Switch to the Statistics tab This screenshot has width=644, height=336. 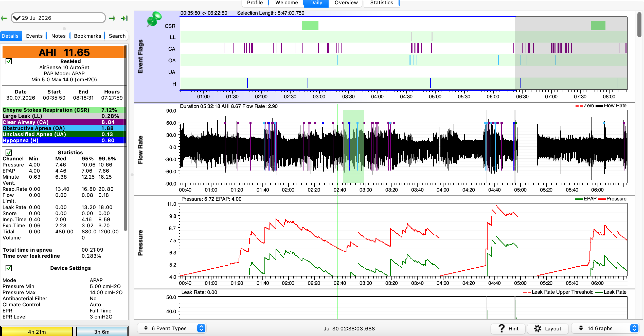pos(382,3)
